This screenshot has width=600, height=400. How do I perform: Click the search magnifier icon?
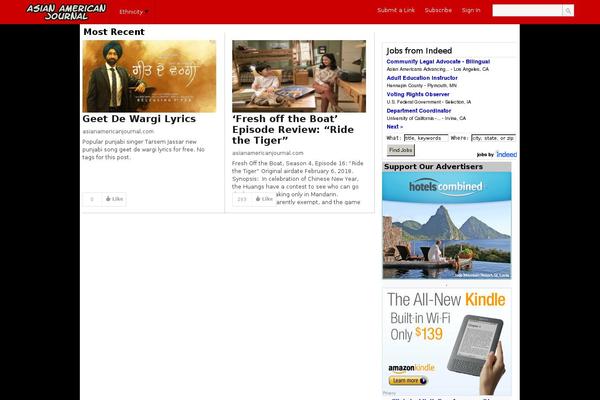tap(568, 11)
